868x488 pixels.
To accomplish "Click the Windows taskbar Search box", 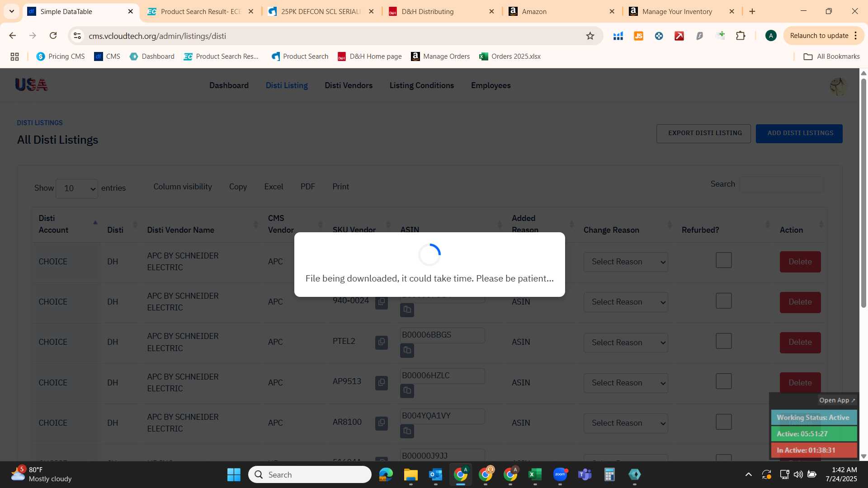I will [x=310, y=474].
